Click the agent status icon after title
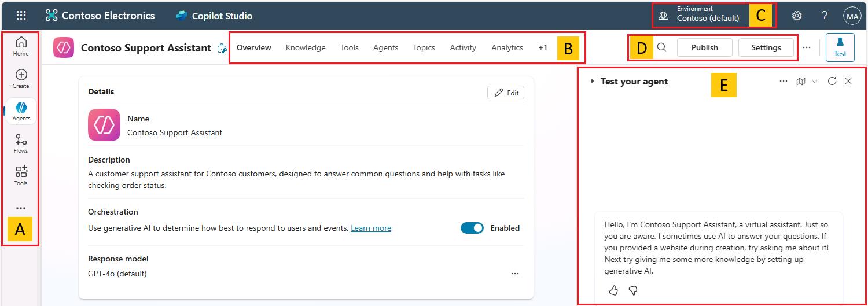Screen dimensions: 868x306 [x=222, y=48]
